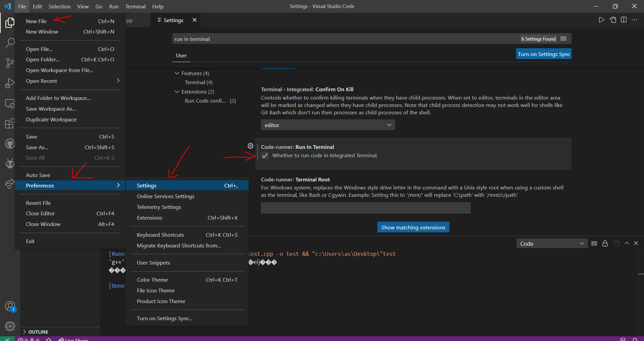
Task: Choose Open Folder... menu item
Action: pyautogui.click(x=70, y=59)
